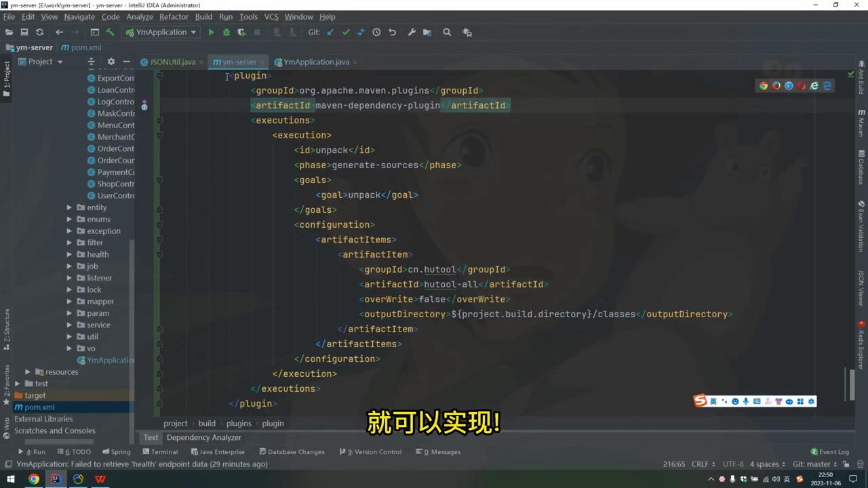This screenshot has width=868, height=488.
Task: Click the editor vertical scrollbar thumb
Action: click(x=852, y=384)
